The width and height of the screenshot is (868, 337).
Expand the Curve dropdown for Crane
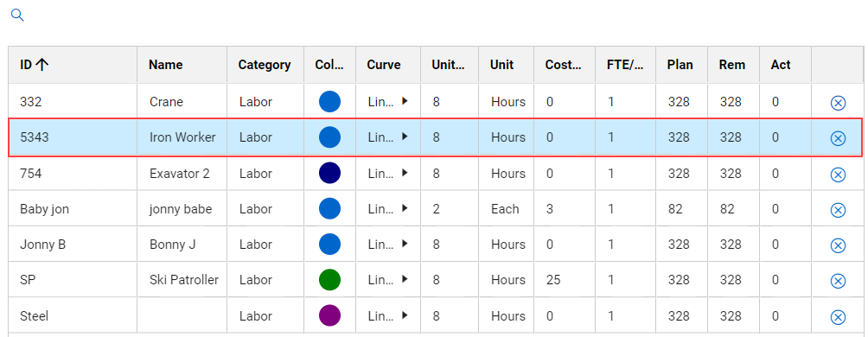click(x=405, y=101)
